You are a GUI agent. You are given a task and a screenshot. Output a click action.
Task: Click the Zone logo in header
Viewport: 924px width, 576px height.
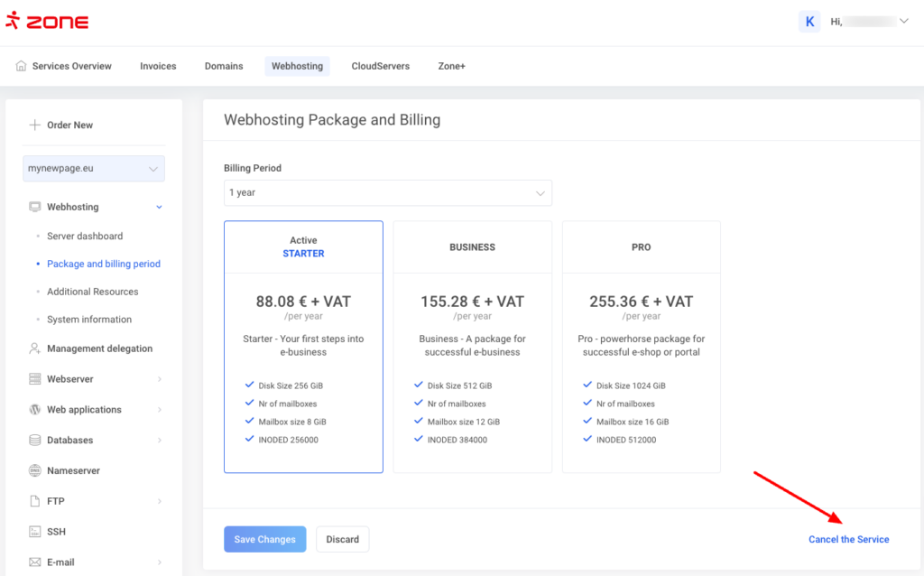pyautogui.click(x=47, y=22)
